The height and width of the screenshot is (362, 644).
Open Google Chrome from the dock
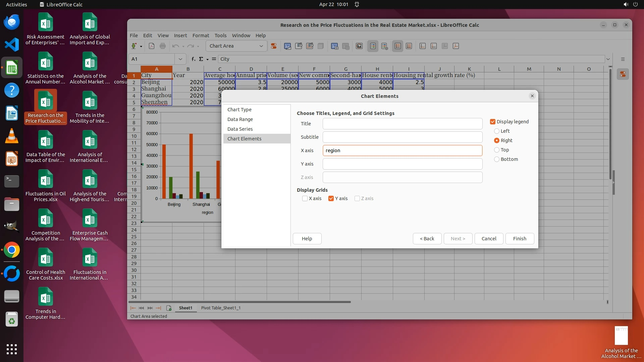click(x=12, y=250)
